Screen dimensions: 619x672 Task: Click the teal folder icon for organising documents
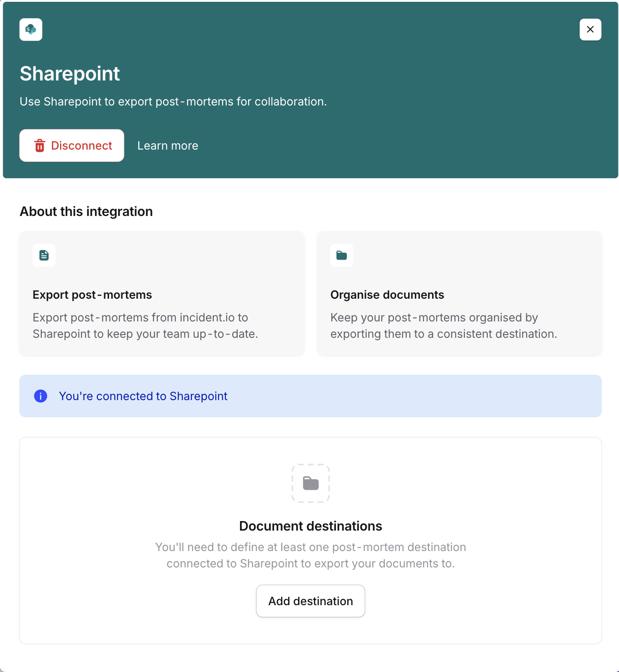[x=342, y=255]
